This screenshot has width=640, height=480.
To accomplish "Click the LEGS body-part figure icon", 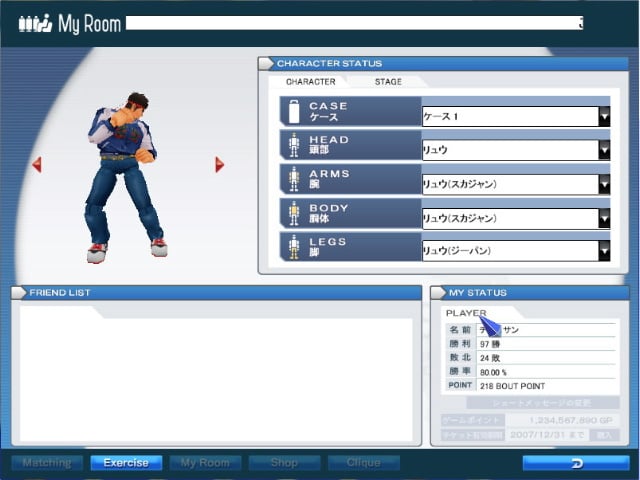I will point(294,247).
